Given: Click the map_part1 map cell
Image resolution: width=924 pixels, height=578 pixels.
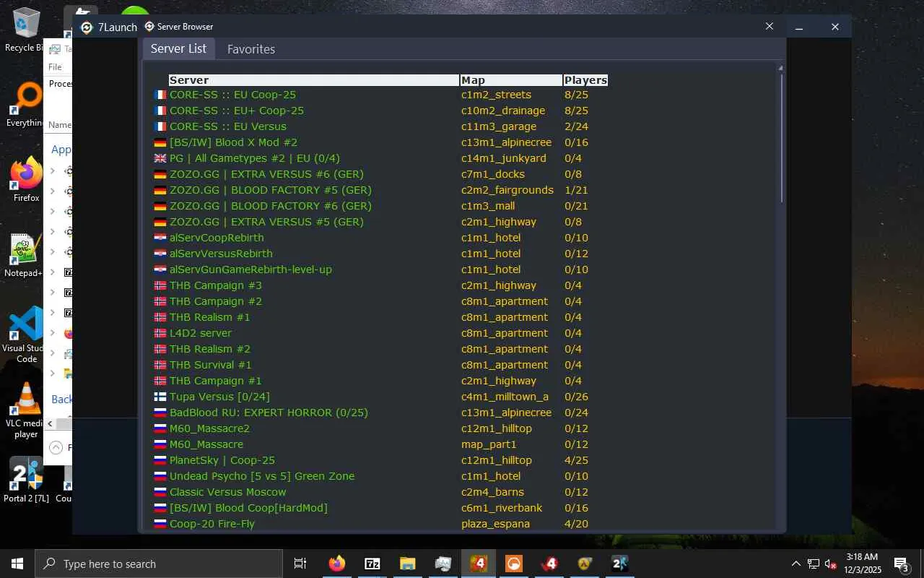Looking at the screenshot, I should click(x=489, y=444).
